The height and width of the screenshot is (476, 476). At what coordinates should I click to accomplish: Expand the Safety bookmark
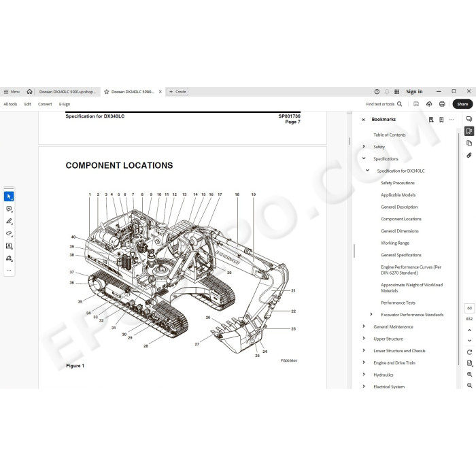[364, 146]
